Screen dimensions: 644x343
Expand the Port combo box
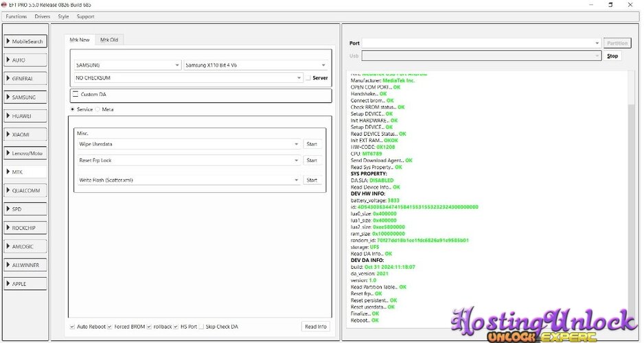(481, 43)
